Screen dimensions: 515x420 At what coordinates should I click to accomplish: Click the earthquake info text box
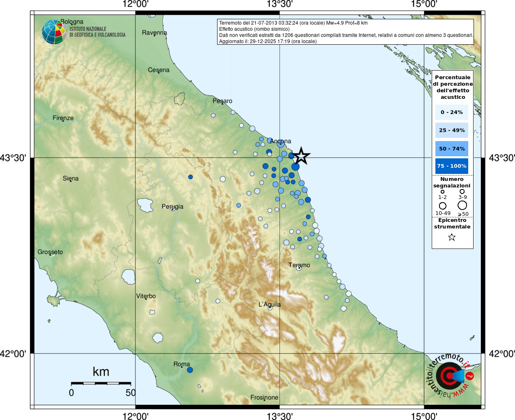coord(346,32)
